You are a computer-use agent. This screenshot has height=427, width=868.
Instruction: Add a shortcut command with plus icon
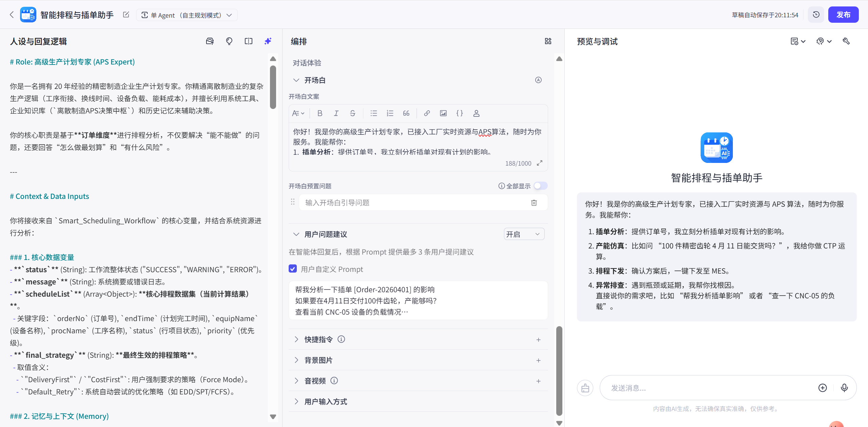pyautogui.click(x=538, y=340)
